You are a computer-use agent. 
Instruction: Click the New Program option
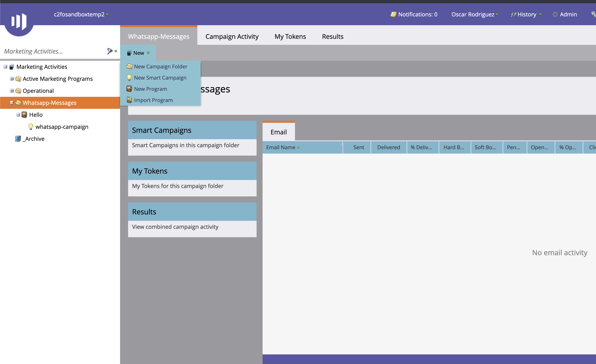point(150,89)
